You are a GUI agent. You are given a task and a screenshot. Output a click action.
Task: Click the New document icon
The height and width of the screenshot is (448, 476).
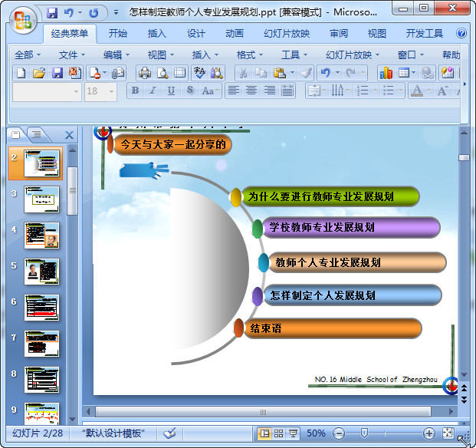pos(21,73)
